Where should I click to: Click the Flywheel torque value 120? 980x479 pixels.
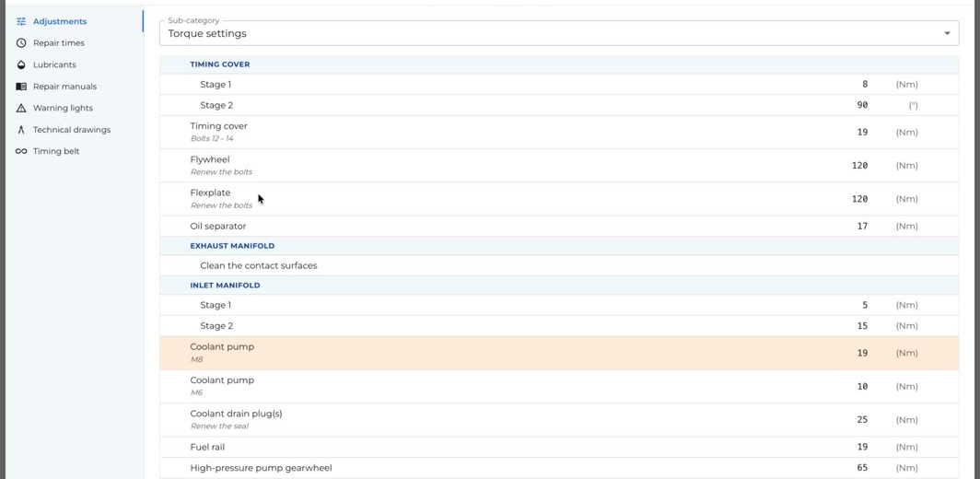tap(860, 166)
